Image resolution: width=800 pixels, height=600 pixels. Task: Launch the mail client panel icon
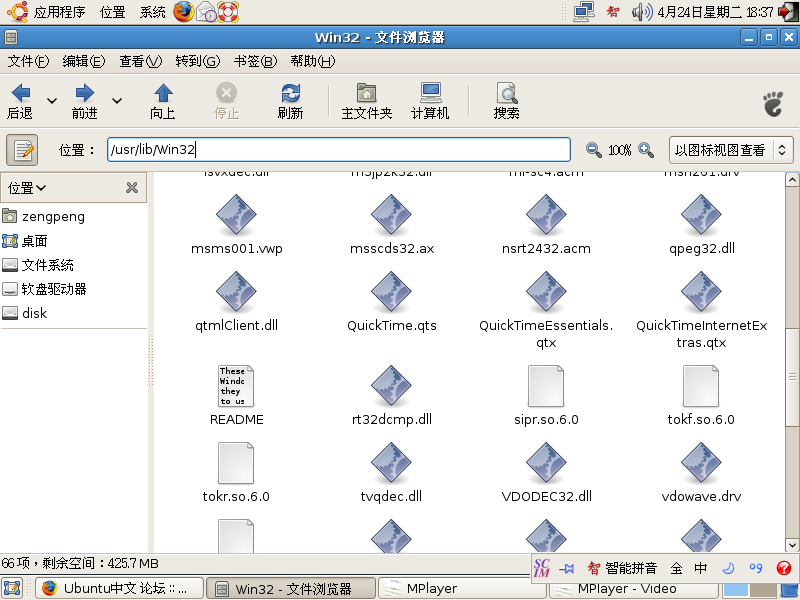(206, 12)
